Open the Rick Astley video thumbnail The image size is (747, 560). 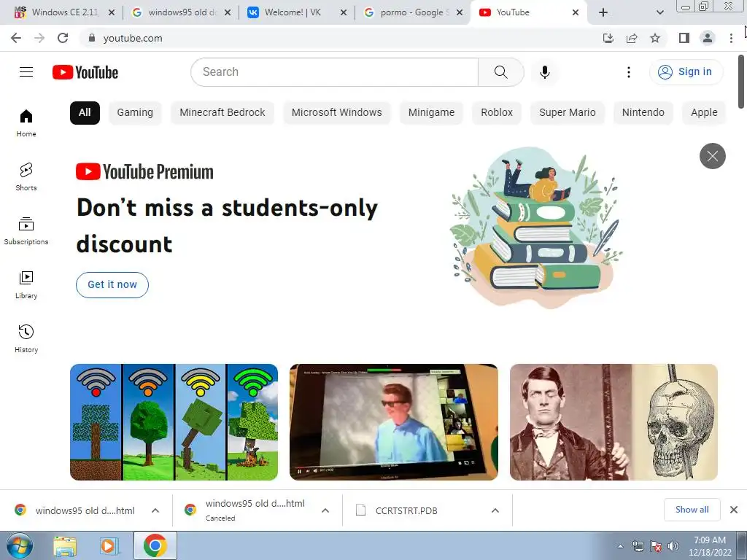click(x=393, y=422)
